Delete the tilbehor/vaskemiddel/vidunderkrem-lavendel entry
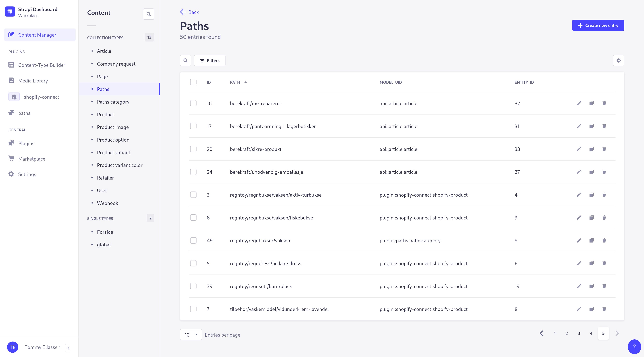This screenshot has width=644, height=357. pyautogui.click(x=604, y=309)
